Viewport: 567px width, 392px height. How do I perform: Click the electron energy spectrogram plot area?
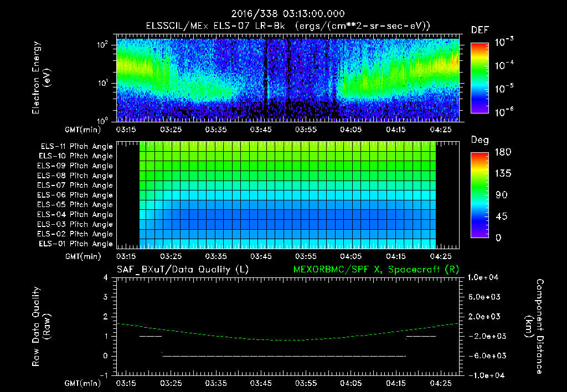point(288,78)
